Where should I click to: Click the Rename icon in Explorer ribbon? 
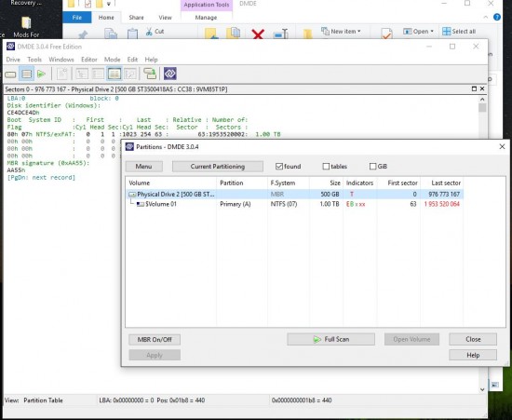[280, 34]
